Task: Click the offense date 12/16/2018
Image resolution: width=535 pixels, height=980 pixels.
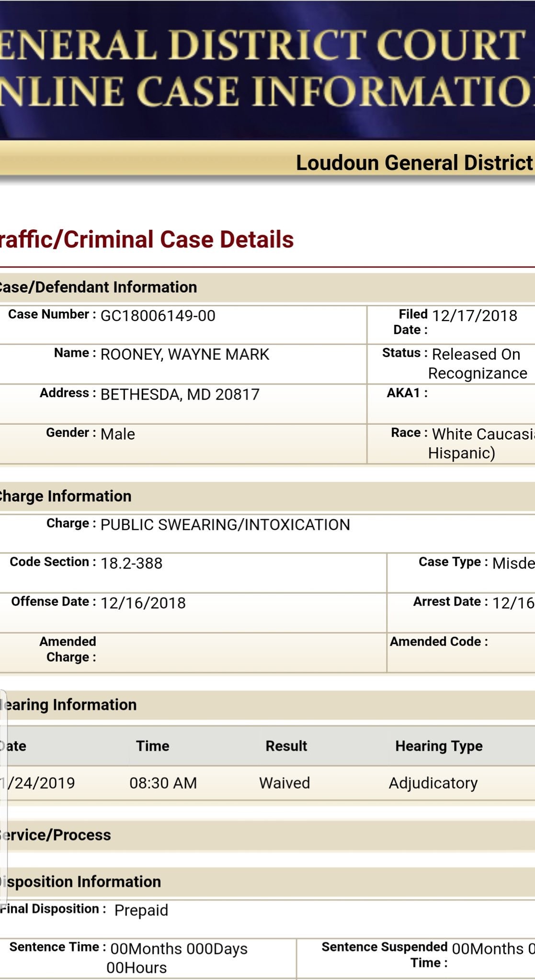Action: click(x=143, y=603)
